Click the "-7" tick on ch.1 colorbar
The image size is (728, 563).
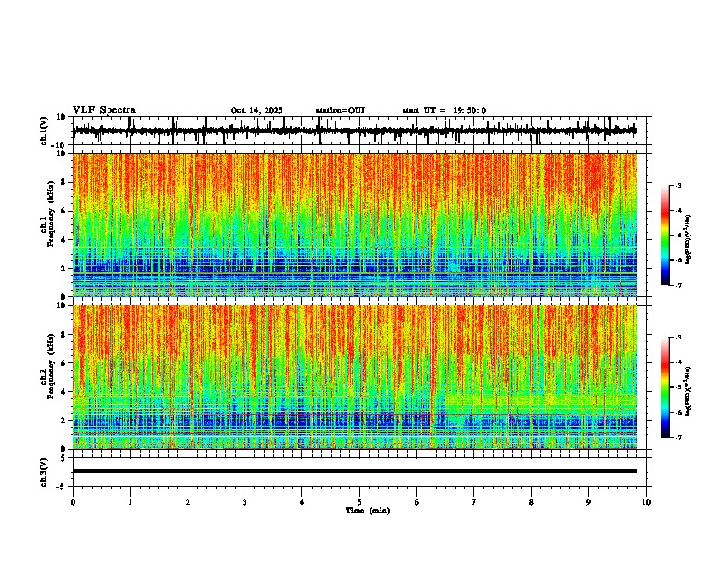(678, 285)
